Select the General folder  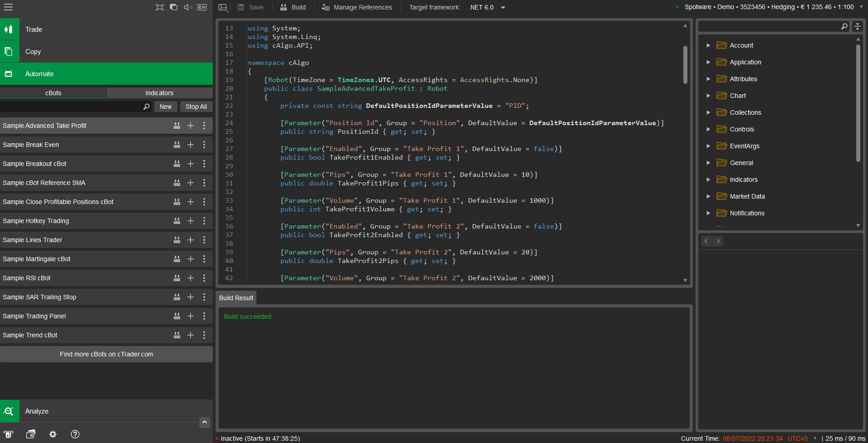(741, 163)
